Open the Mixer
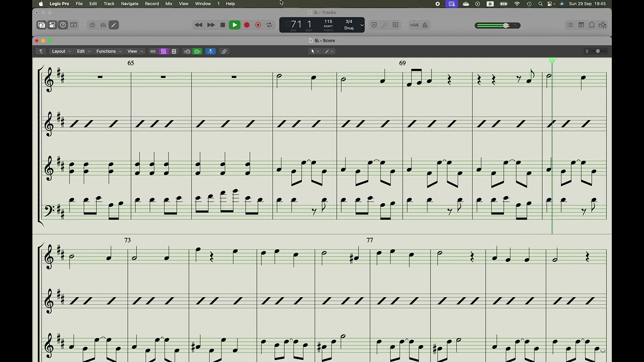The height and width of the screenshot is (362, 644). tap(103, 25)
